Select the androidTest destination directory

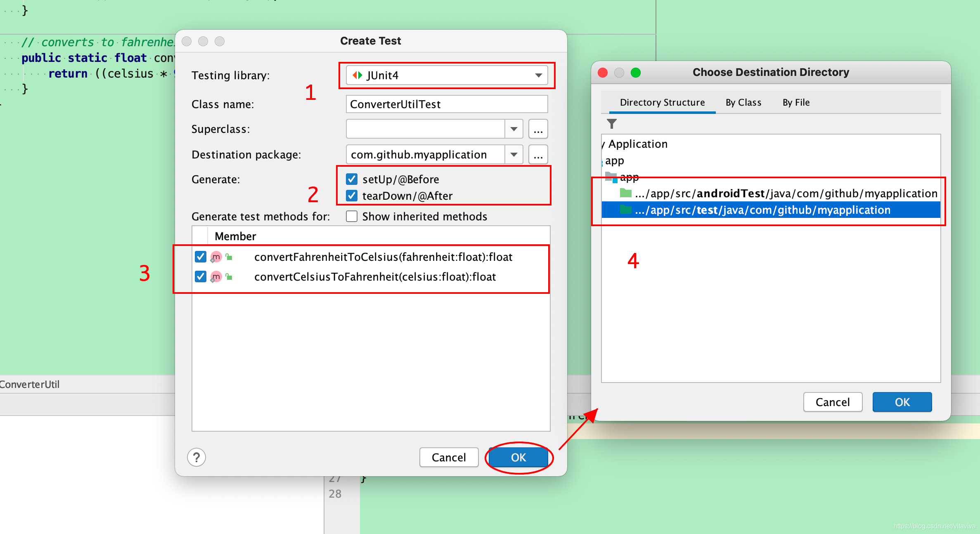tap(771, 193)
